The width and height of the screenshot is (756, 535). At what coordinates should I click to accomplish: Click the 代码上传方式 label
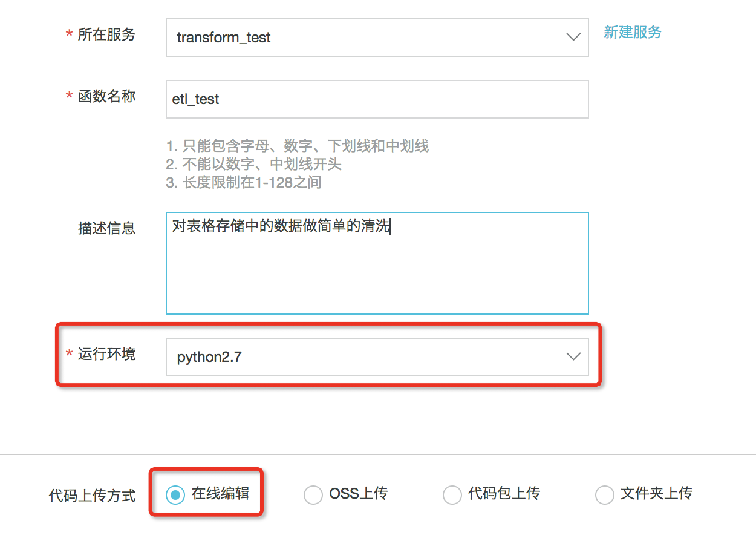click(93, 496)
